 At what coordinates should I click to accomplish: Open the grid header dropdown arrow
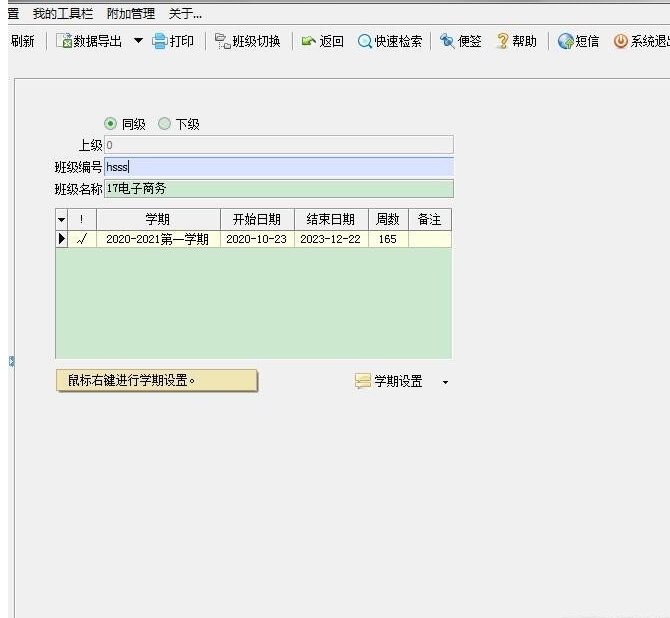[62, 220]
